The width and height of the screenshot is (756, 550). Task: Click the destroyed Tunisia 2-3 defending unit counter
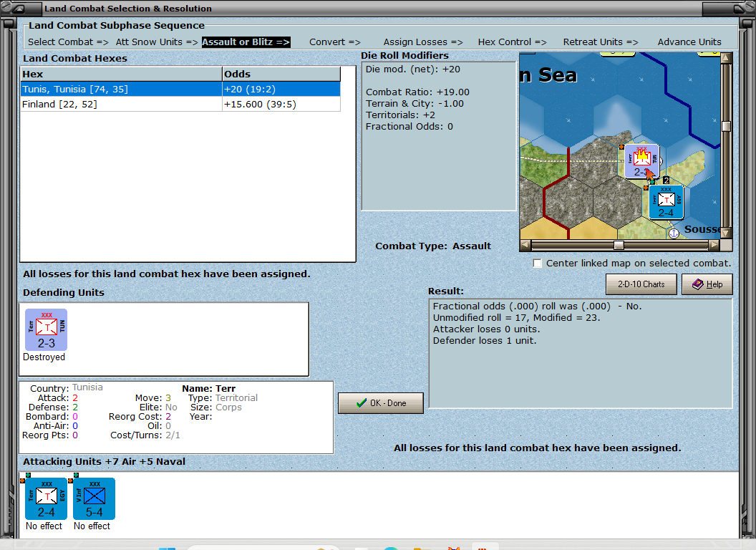click(47, 329)
